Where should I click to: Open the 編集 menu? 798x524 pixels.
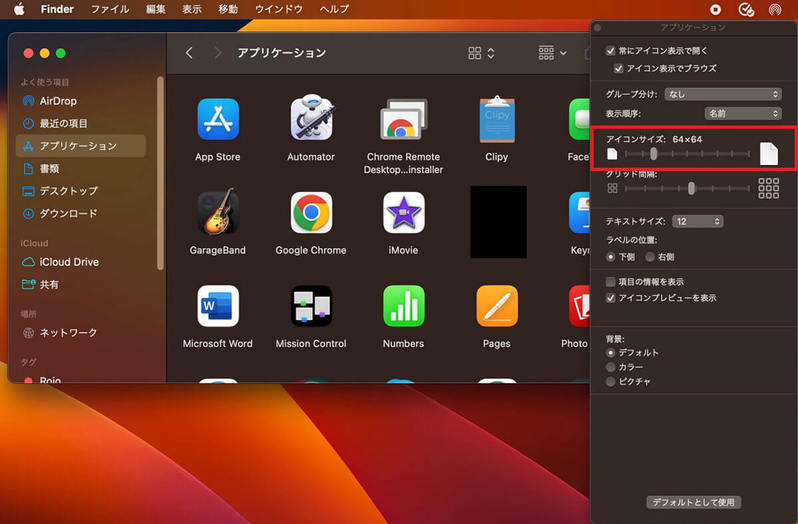[155, 9]
